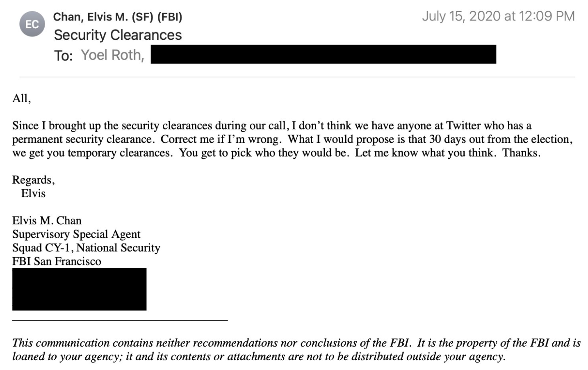Click the redacted black signature block
This screenshot has height=370, width=588.
tap(79, 289)
